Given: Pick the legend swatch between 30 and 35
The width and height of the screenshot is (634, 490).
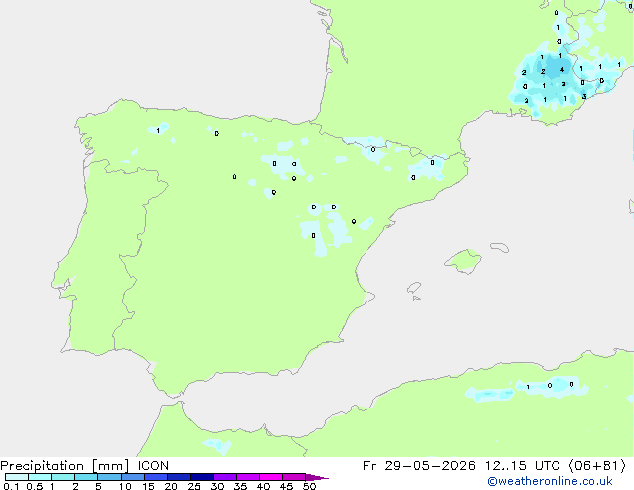Looking at the screenshot, I should pyautogui.click(x=225, y=477).
